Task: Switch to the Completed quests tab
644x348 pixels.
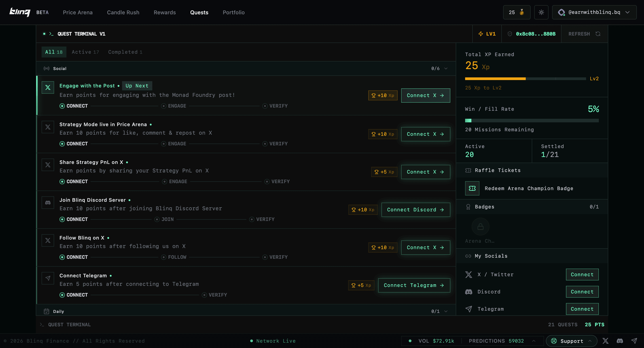Action: pos(125,52)
